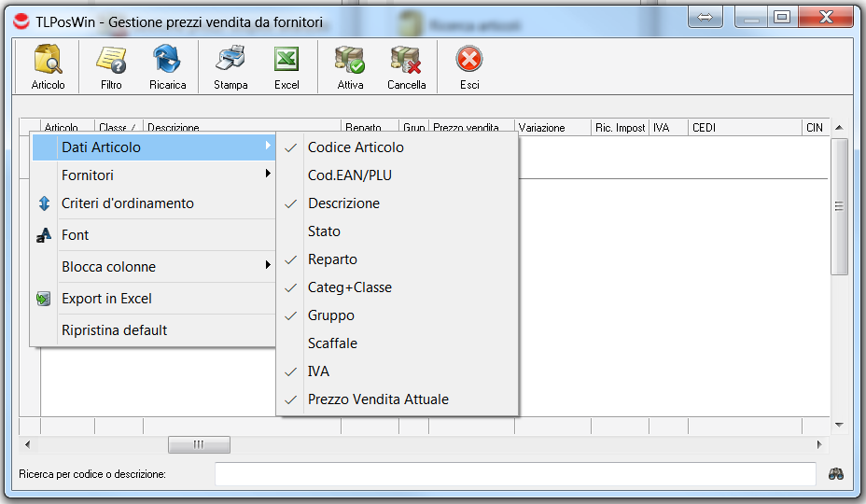Click the Filtro toolbar icon
Viewport: 866px width, 504px height.
point(111,60)
